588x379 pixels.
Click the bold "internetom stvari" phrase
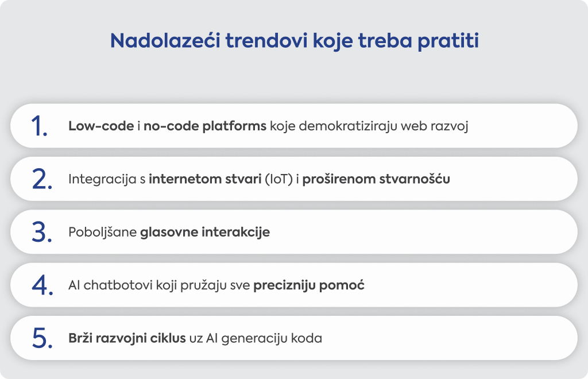pos(205,179)
